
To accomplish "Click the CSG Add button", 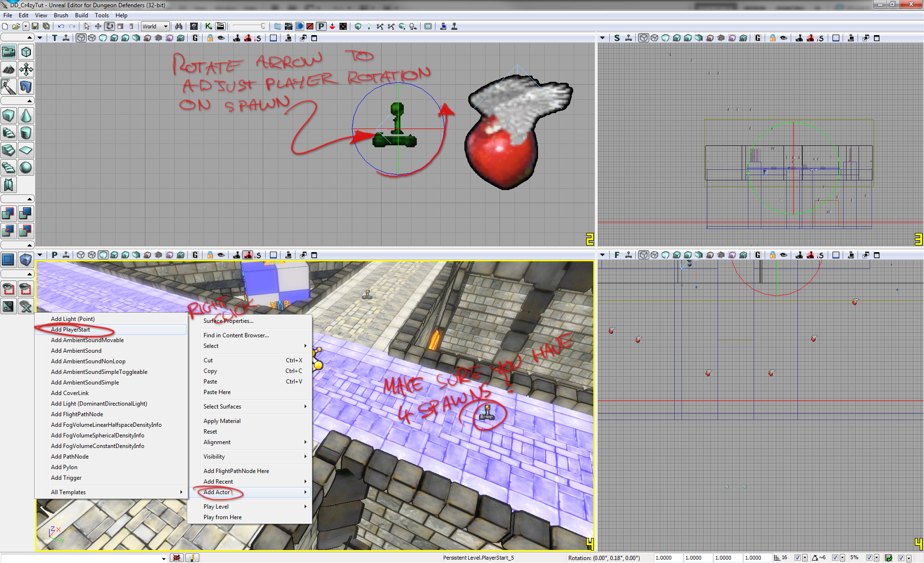I will pyautogui.click(x=9, y=214).
